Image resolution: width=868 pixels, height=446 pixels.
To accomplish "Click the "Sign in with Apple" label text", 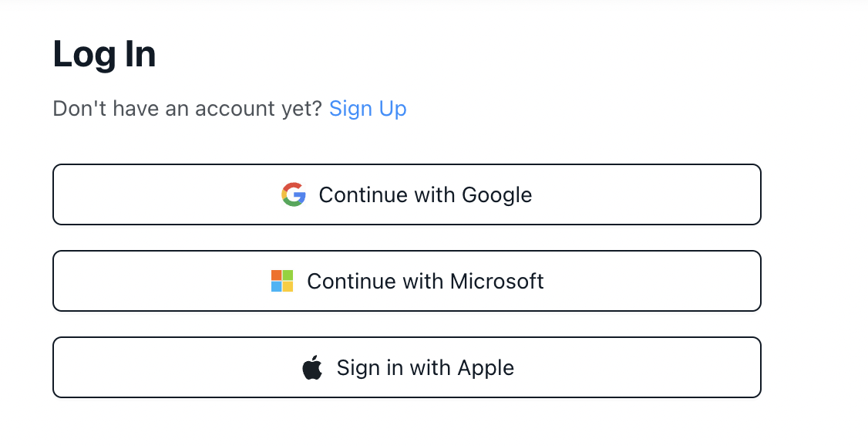I will [x=426, y=368].
